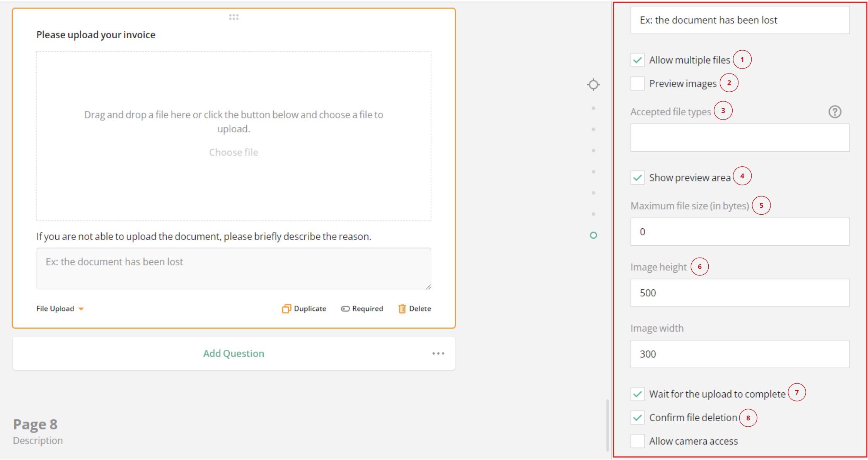
Task: Enable the Allow camera access checkbox
Action: [636, 441]
